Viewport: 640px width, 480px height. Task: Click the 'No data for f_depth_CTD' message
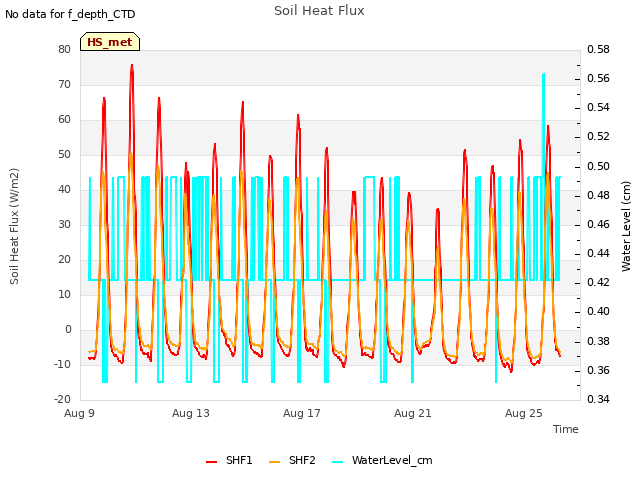pos(70,14)
